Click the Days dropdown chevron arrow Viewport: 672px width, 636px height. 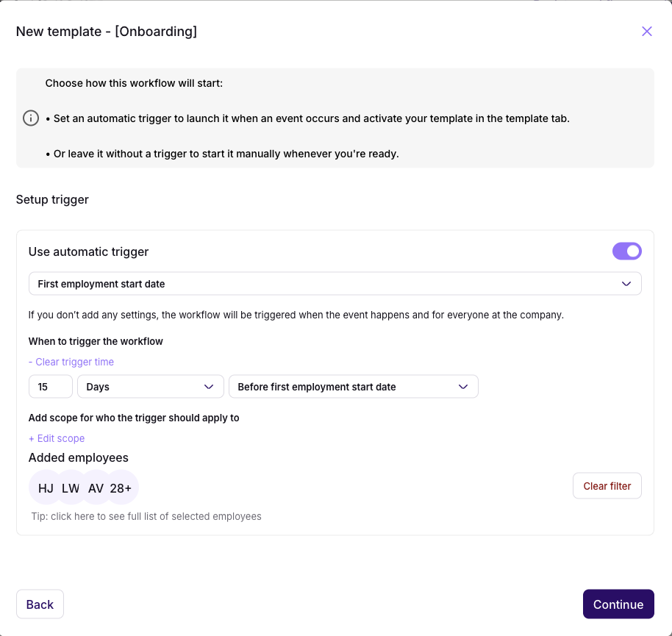209,387
